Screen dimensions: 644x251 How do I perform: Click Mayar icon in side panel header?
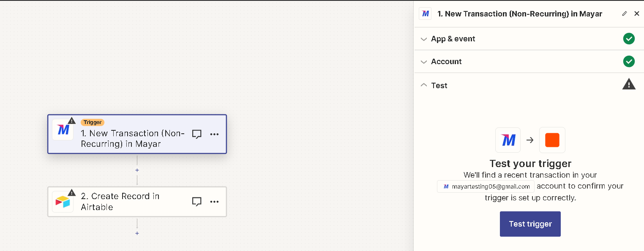(x=425, y=13)
